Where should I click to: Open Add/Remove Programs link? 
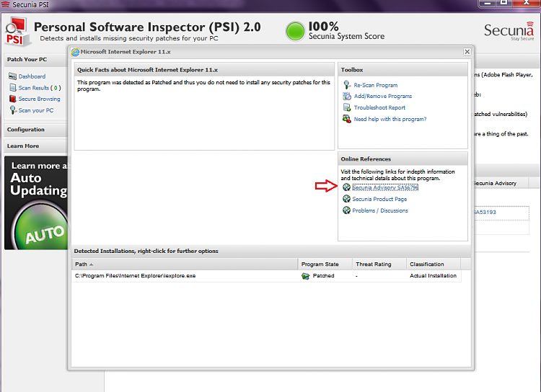point(383,96)
